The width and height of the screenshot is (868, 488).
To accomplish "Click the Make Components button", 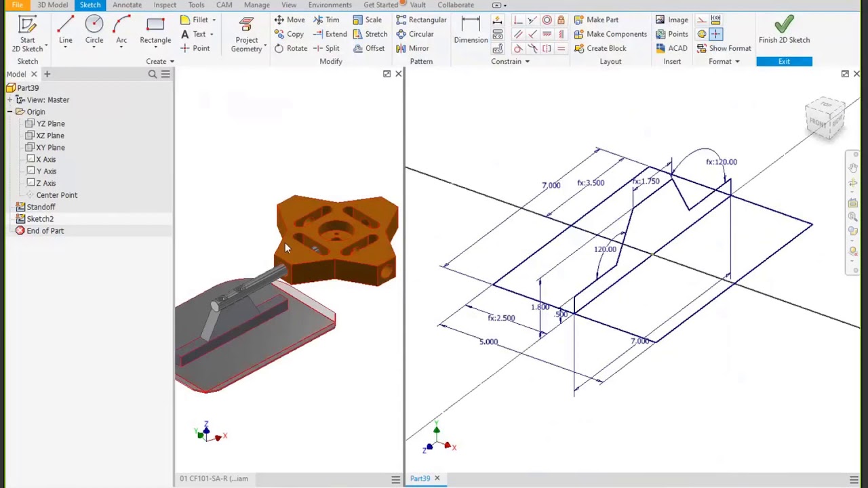I will tap(610, 34).
